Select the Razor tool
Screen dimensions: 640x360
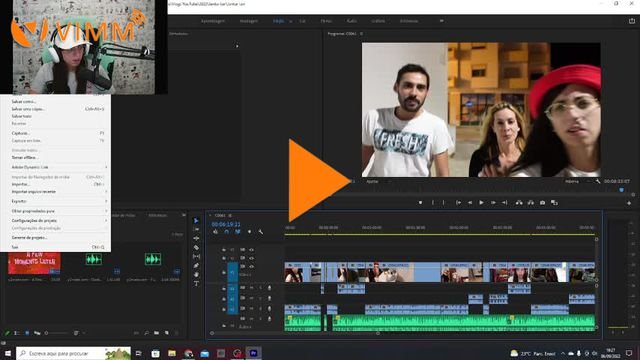196,247
